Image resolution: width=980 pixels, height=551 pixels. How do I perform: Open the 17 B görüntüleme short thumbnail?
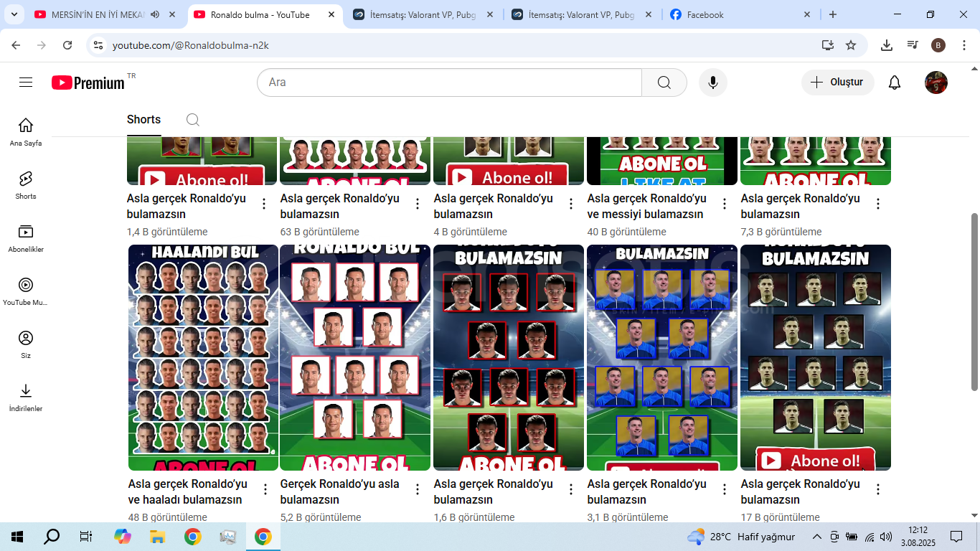pos(816,357)
